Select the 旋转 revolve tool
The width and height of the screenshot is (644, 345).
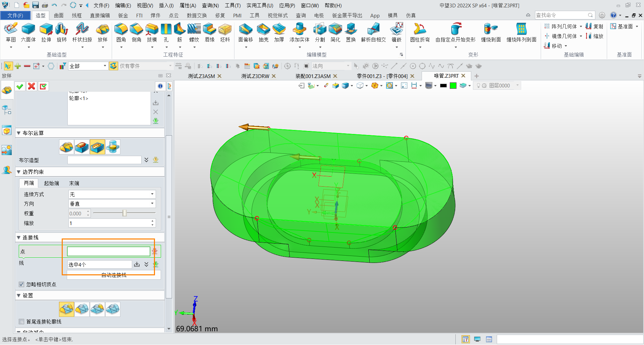(62, 33)
